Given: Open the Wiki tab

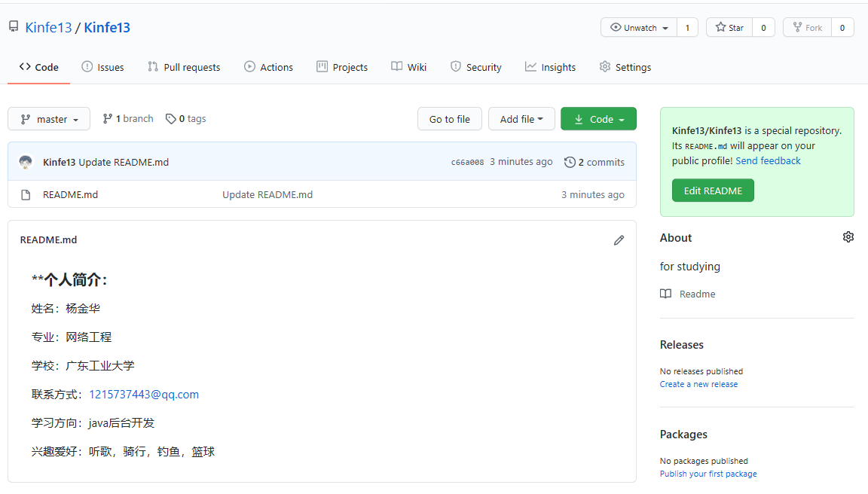Looking at the screenshot, I should pos(408,67).
